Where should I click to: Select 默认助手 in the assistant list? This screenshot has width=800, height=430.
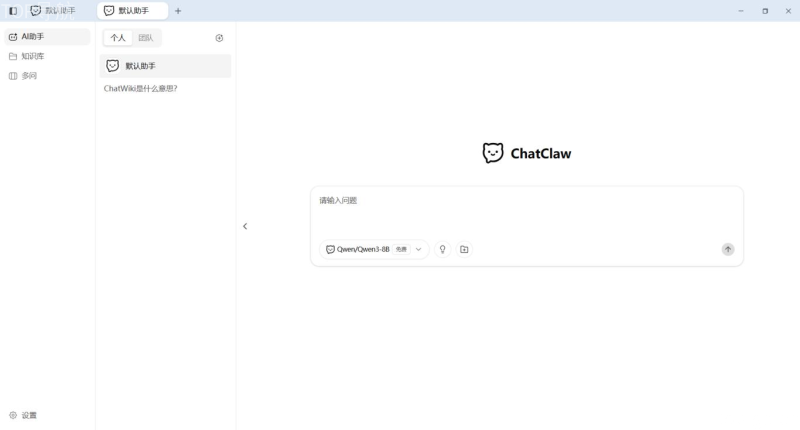pyautogui.click(x=165, y=66)
